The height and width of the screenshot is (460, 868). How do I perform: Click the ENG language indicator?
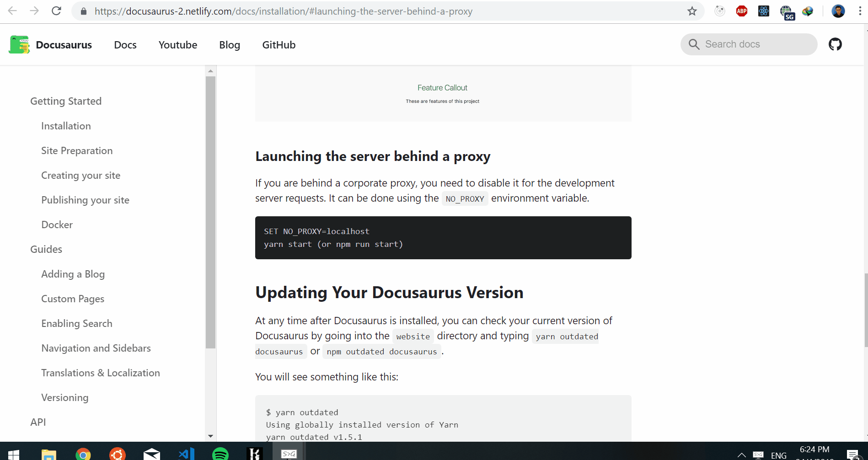coord(778,455)
